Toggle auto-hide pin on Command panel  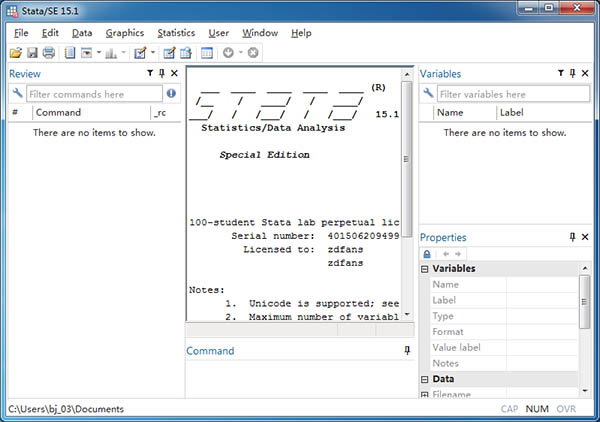click(407, 351)
